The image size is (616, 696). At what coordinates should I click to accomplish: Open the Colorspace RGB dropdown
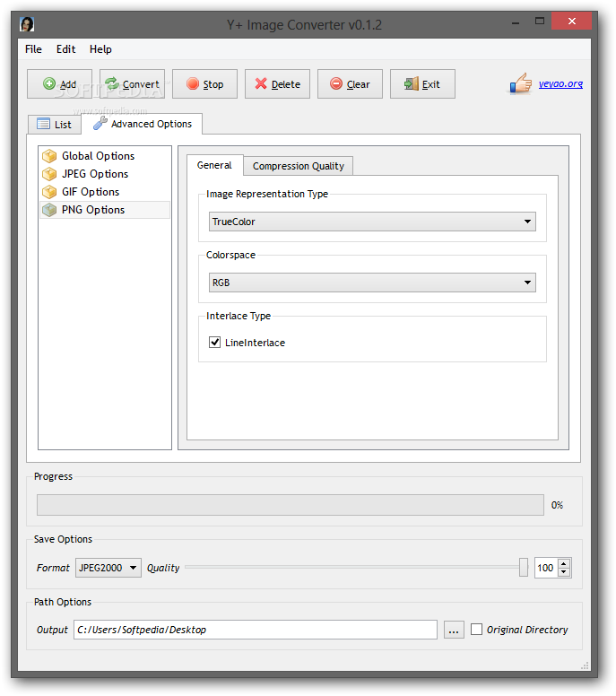tap(372, 283)
